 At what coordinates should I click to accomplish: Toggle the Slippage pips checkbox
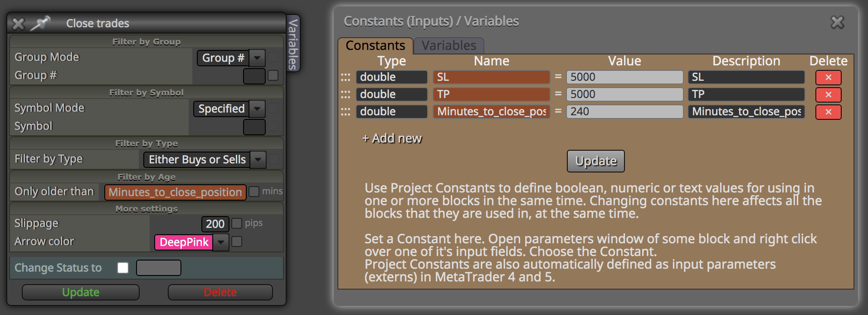[237, 223]
